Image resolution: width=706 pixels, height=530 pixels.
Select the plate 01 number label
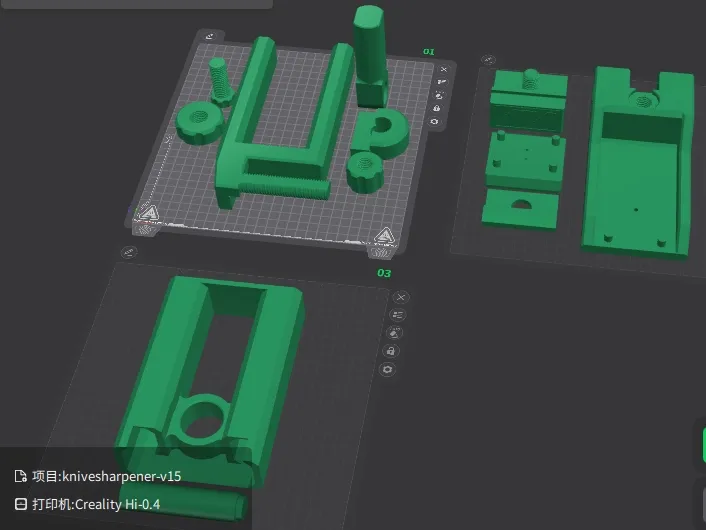coord(429,52)
